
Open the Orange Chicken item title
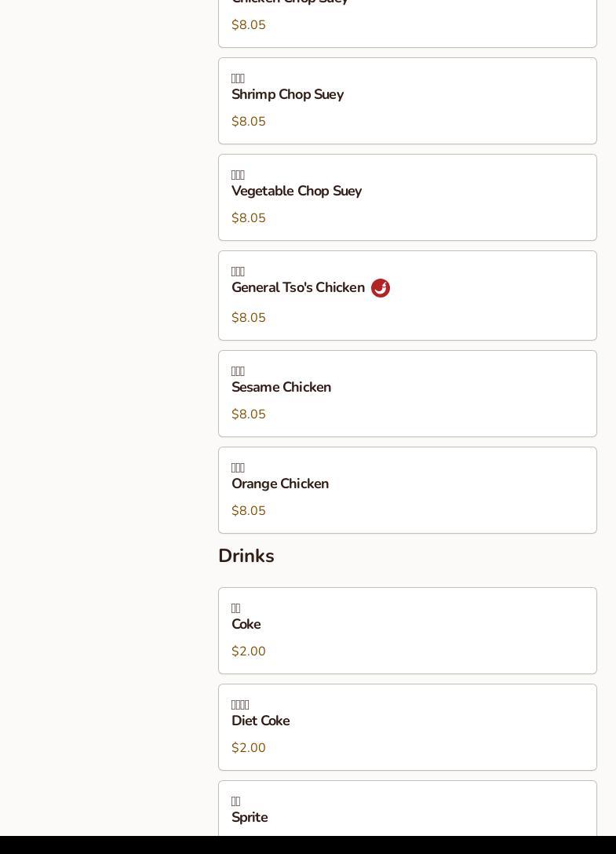279,484
